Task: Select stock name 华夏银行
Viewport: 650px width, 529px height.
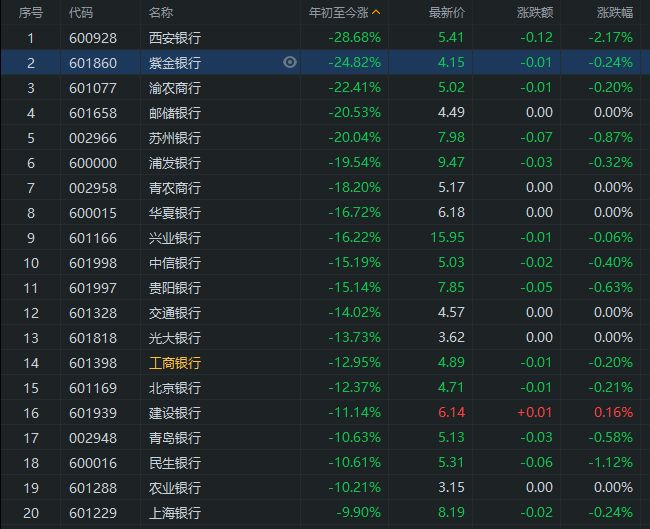Action: [175, 213]
